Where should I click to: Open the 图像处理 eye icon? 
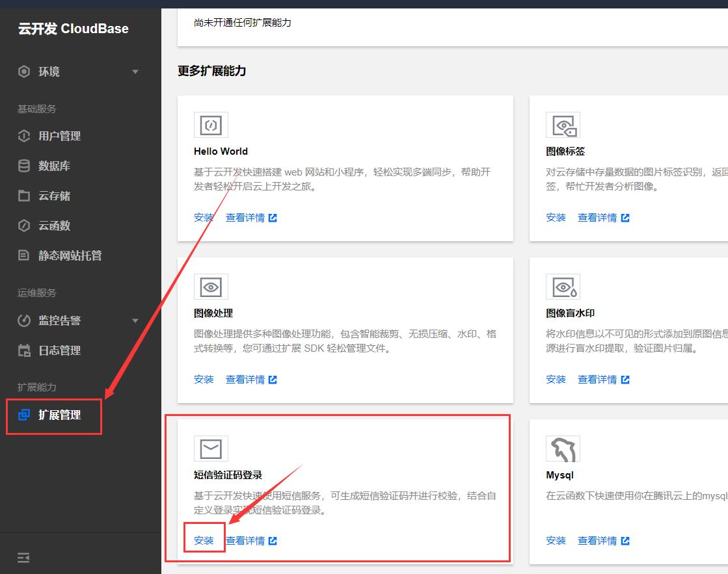click(x=211, y=287)
